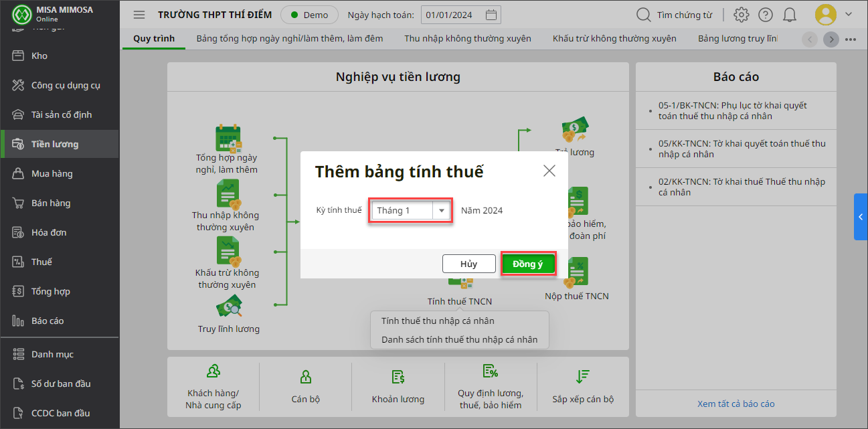
Task: Open Danh mục in sidebar
Action: [x=60, y=354]
